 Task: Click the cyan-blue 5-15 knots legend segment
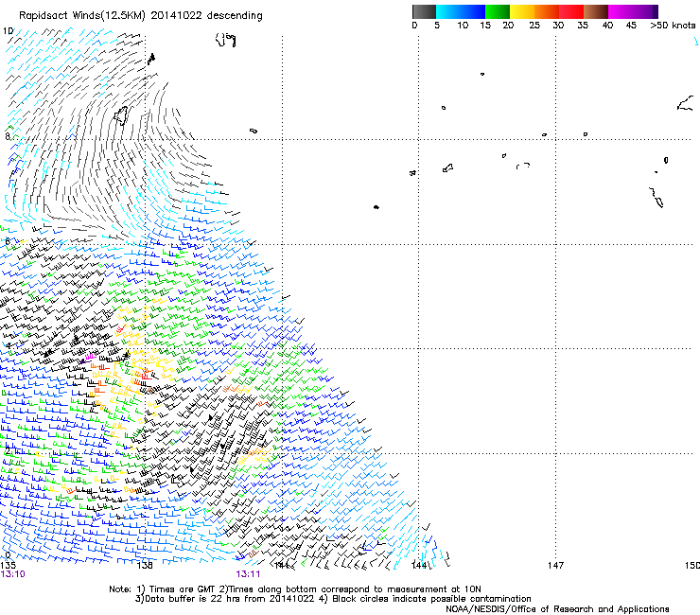click(461, 11)
